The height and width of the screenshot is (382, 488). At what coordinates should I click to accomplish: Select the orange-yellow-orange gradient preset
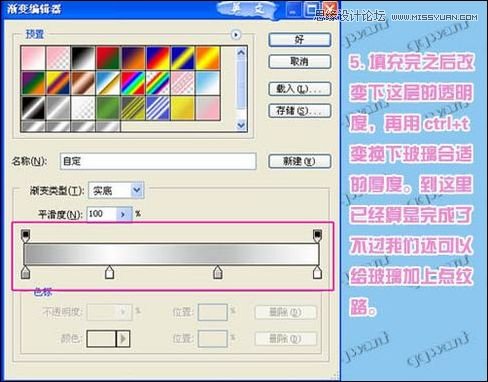(208, 58)
